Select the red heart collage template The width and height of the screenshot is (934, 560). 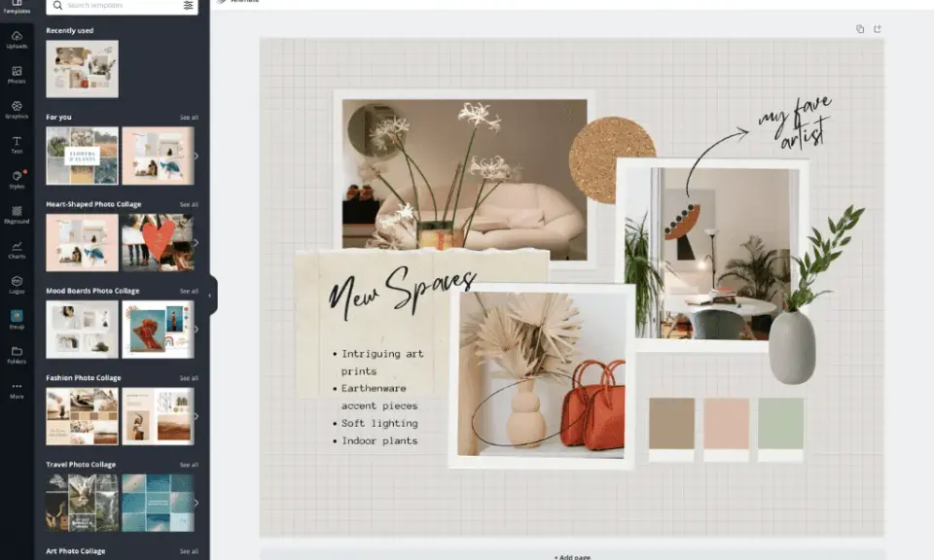click(x=158, y=243)
